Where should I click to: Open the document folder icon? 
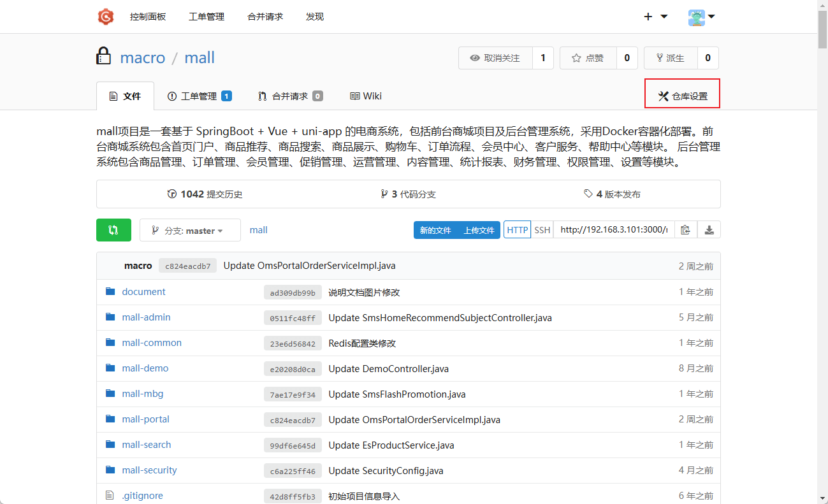(110, 292)
